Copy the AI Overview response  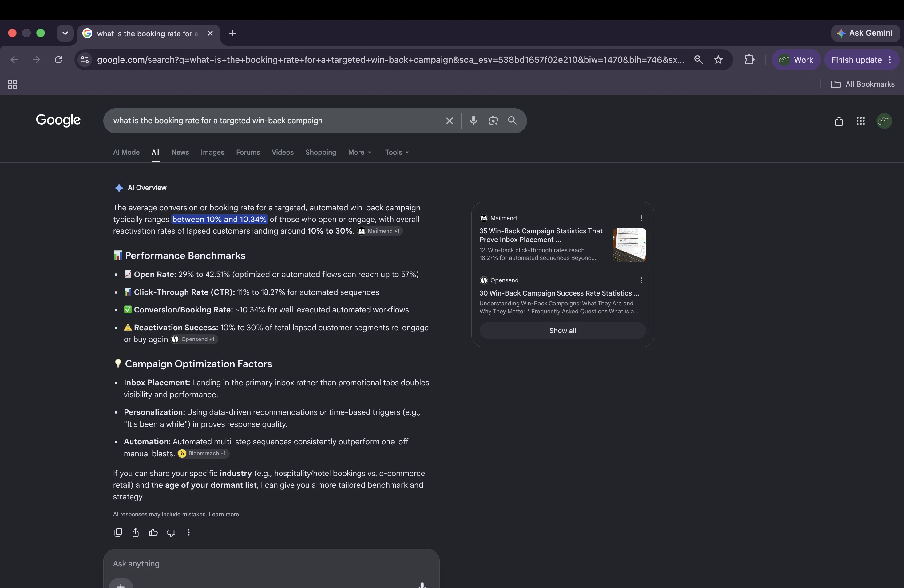[118, 532]
